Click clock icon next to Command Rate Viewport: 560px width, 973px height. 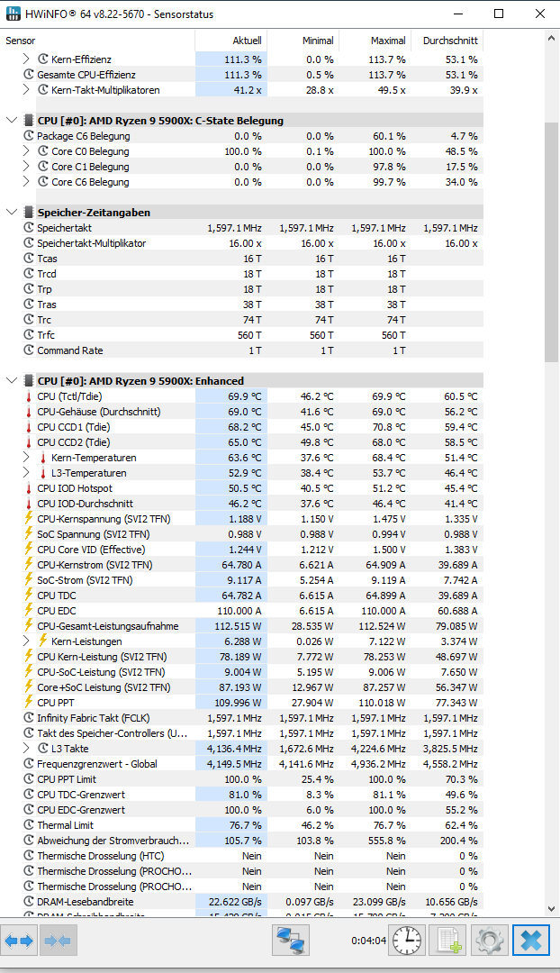[x=29, y=350]
